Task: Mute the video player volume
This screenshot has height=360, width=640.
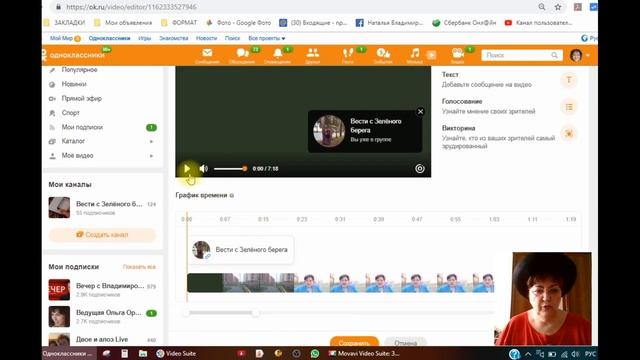Action: 203,168
